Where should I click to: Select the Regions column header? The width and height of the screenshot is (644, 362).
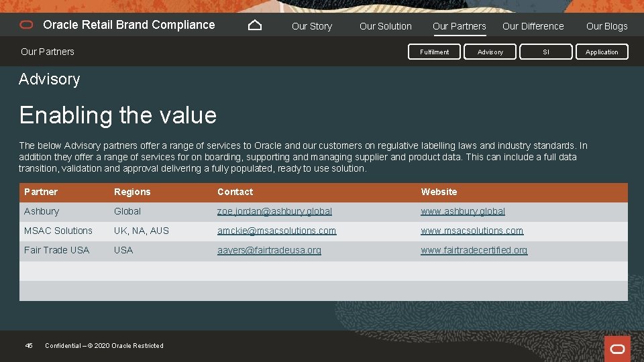[132, 192]
